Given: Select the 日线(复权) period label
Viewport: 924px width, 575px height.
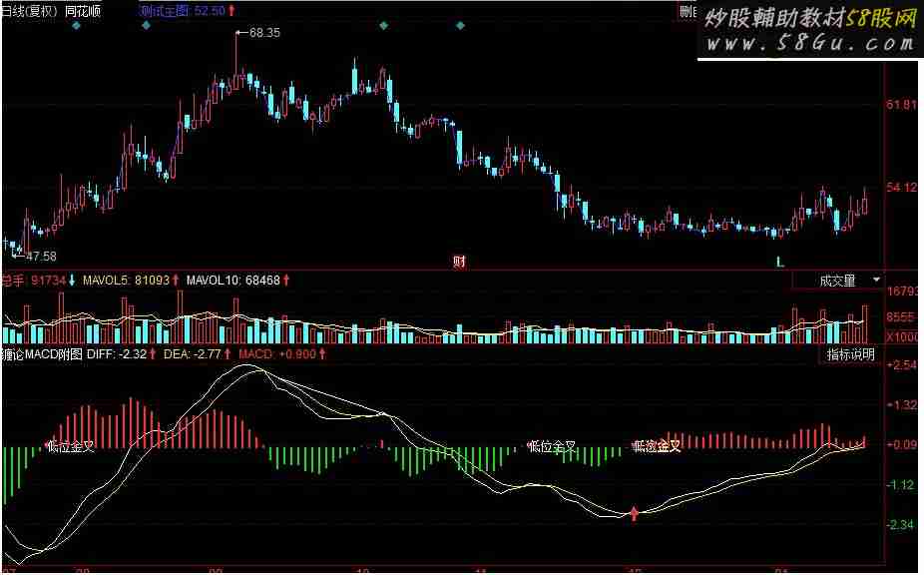Looking at the screenshot, I should click(x=29, y=11).
